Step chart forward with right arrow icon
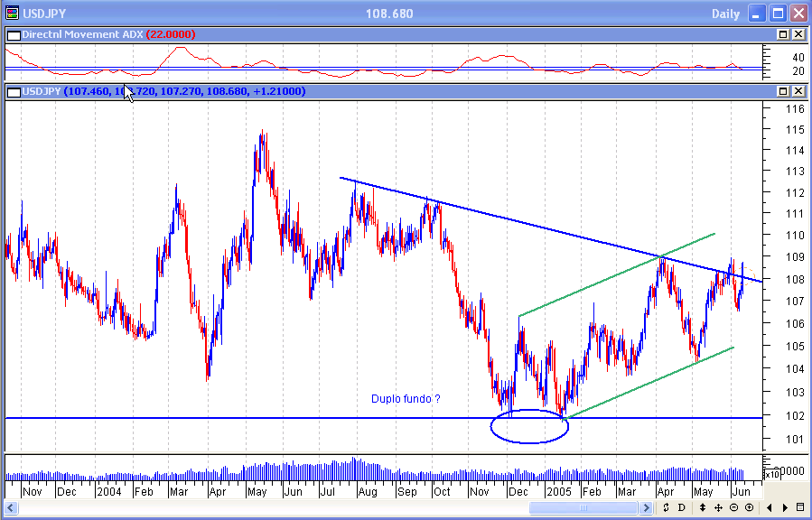812x520 pixels. point(785,508)
